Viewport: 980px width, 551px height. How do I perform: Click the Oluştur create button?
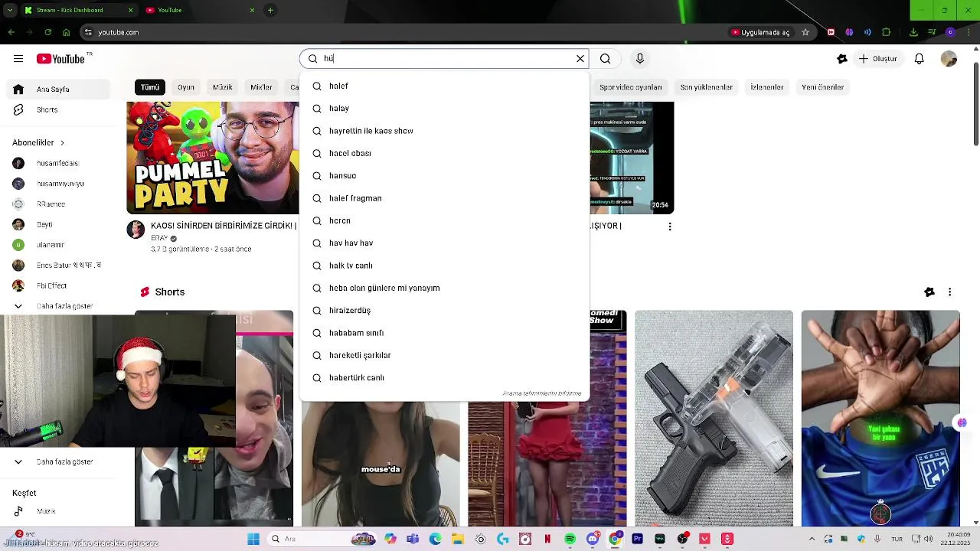(x=878, y=59)
